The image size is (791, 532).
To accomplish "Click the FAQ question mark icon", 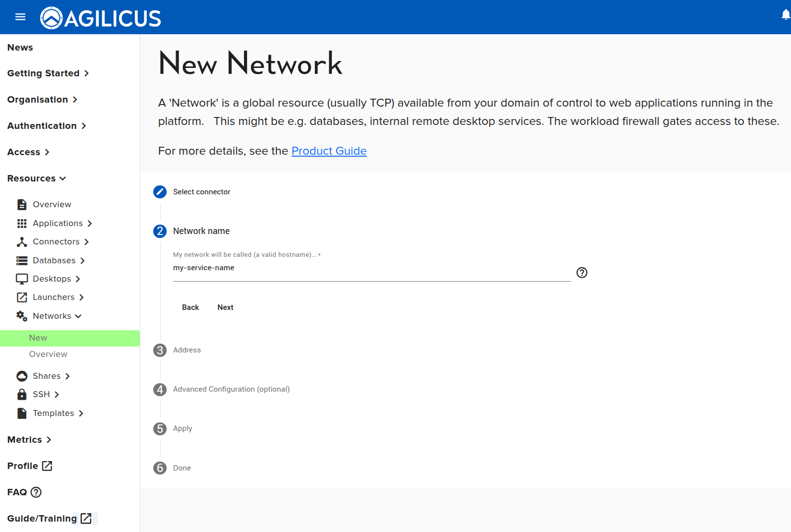I will (36, 492).
